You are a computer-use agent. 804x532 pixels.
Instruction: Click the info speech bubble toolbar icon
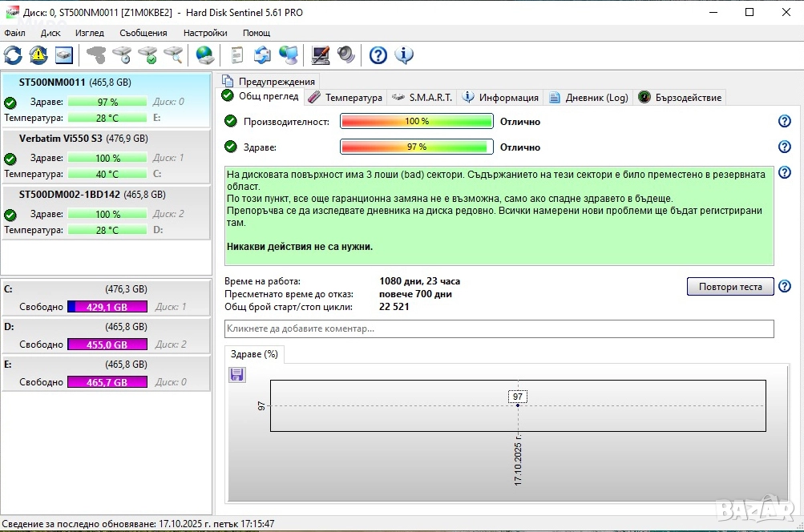(x=404, y=54)
